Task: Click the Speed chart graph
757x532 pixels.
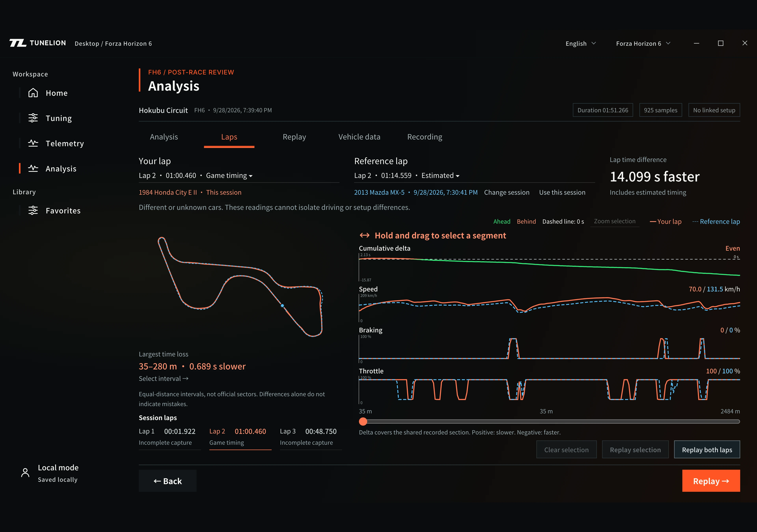Action: coord(549,308)
